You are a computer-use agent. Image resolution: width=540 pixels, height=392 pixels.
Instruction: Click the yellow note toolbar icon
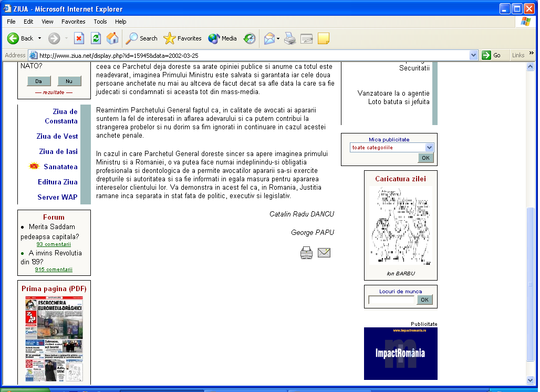click(x=324, y=38)
